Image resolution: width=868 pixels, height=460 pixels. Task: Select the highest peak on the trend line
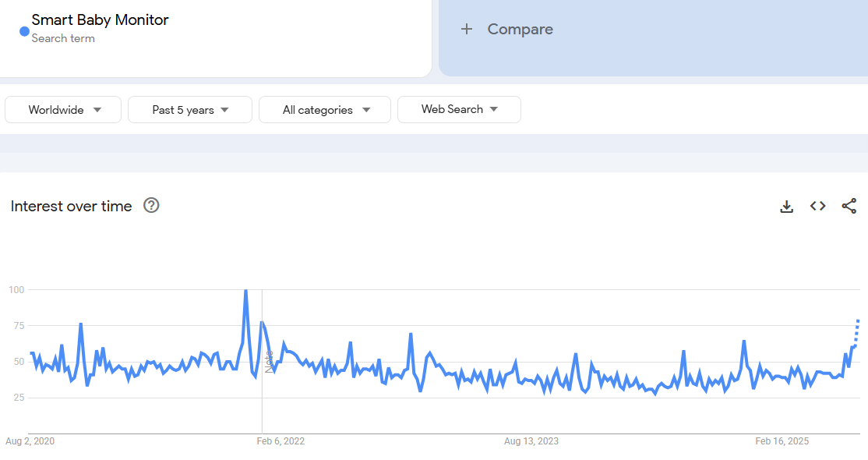click(245, 291)
